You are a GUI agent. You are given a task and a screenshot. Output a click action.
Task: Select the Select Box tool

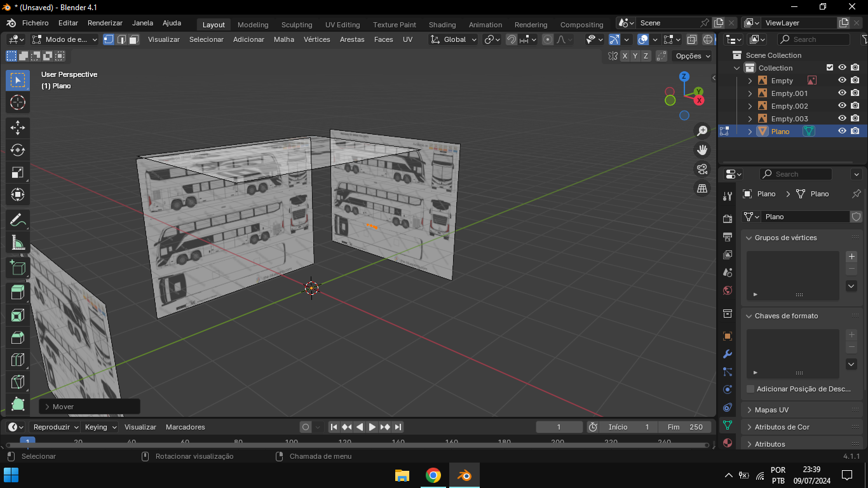pos(18,80)
